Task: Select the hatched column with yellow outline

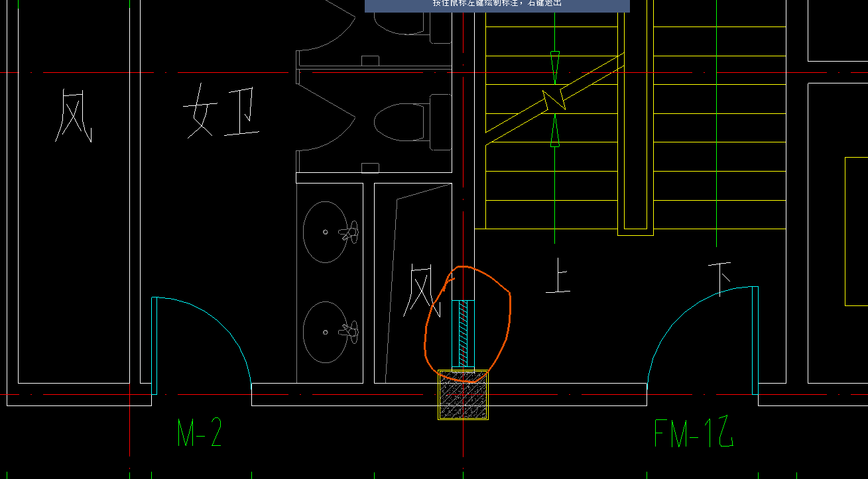Action: pyautogui.click(x=464, y=395)
